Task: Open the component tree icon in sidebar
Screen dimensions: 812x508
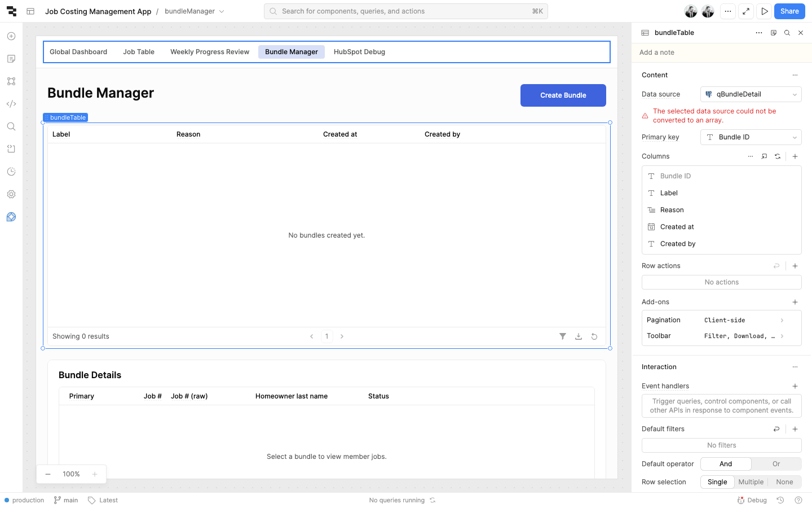Action: (x=11, y=81)
